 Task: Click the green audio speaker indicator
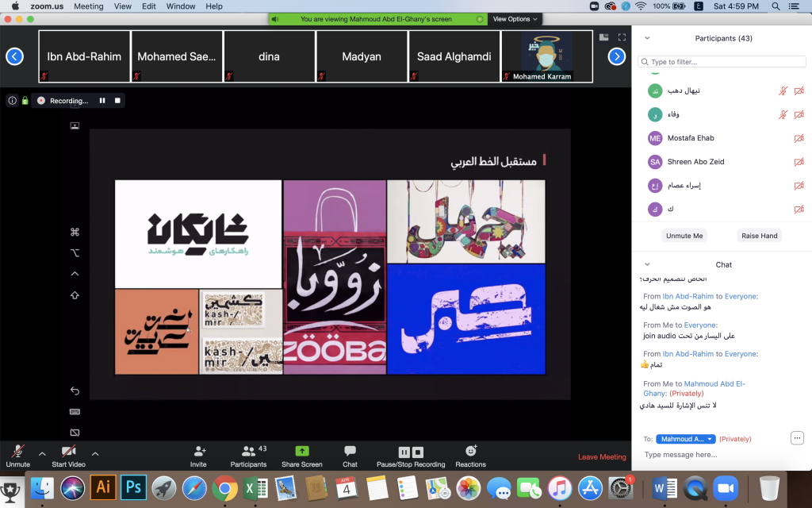pyautogui.click(x=275, y=19)
